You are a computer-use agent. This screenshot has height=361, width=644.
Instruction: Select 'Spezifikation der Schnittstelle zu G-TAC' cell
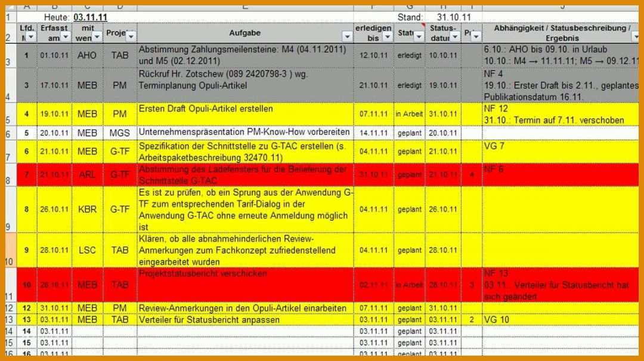pos(245,152)
